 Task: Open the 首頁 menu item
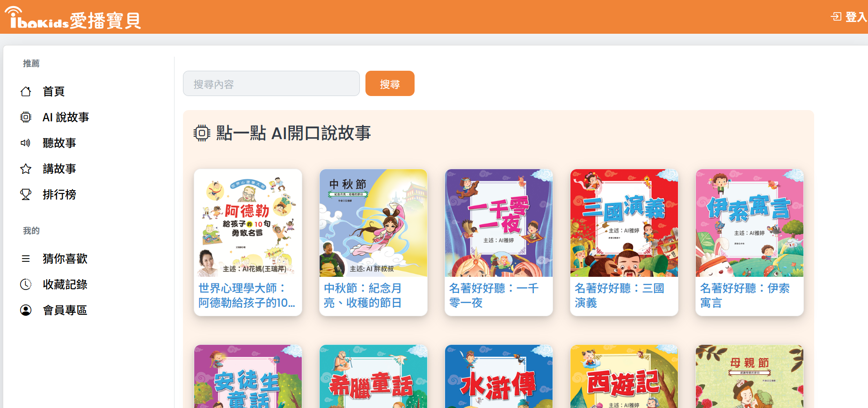tap(54, 91)
